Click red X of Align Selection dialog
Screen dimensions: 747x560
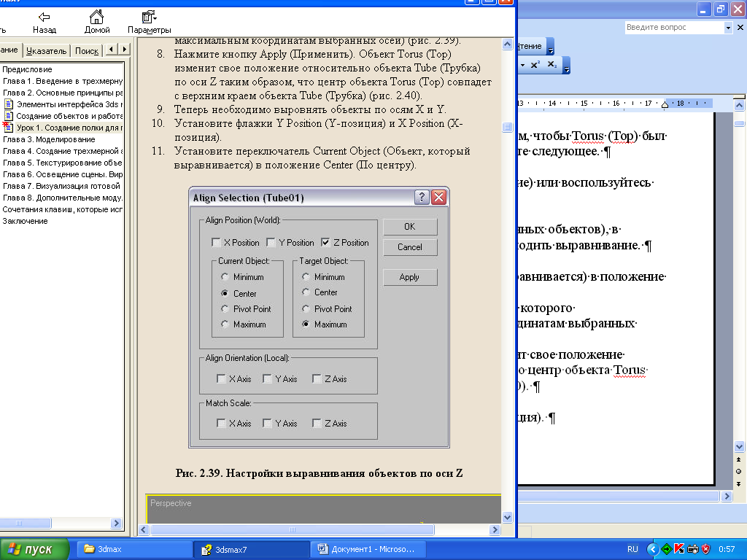[x=438, y=197]
